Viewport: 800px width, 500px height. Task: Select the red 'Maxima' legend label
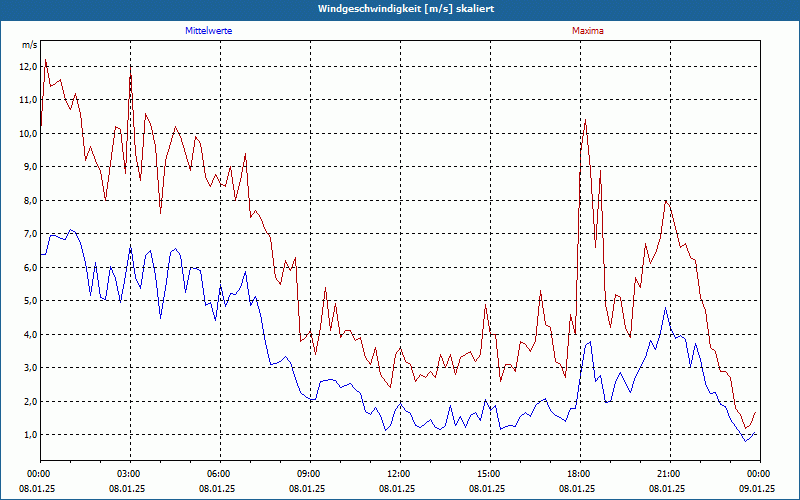[588, 31]
